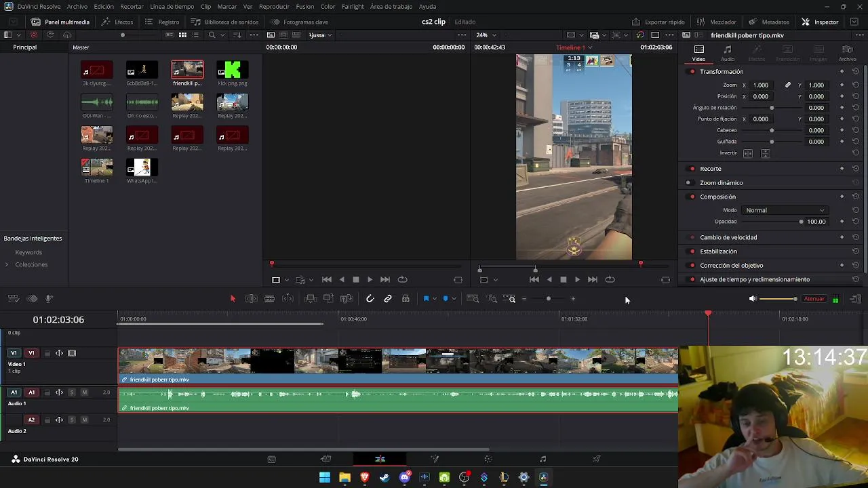The width and height of the screenshot is (868, 488).
Task: Toggle Linked Selection chain icon
Action: point(388,299)
